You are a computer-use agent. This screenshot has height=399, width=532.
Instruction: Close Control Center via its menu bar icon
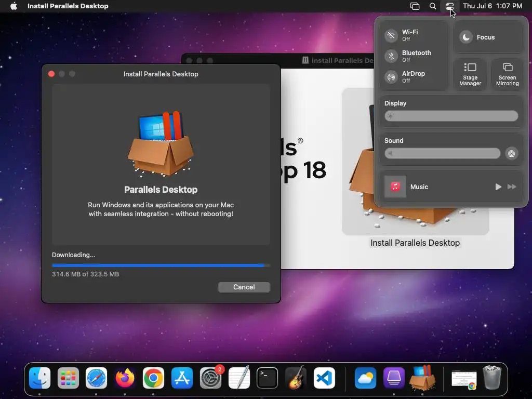pos(450,6)
